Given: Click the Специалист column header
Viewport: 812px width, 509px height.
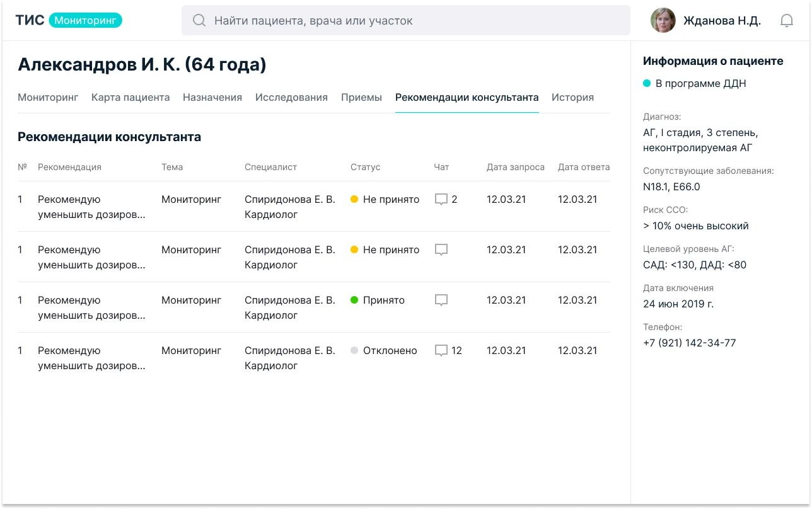Looking at the screenshot, I should tap(270, 167).
